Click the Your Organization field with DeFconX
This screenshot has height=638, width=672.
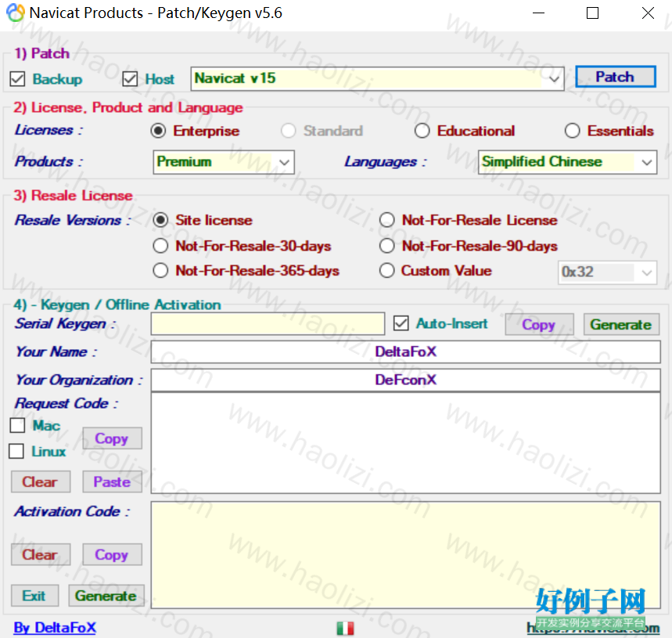[x=405, y=380]
